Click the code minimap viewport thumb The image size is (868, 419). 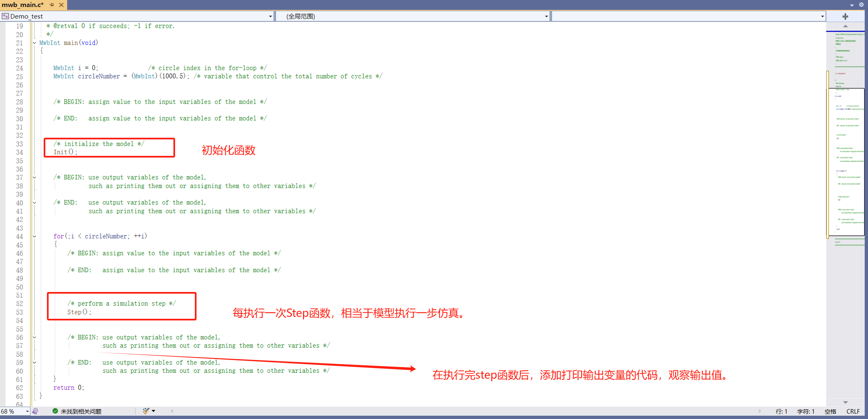(x=846, y=162)
